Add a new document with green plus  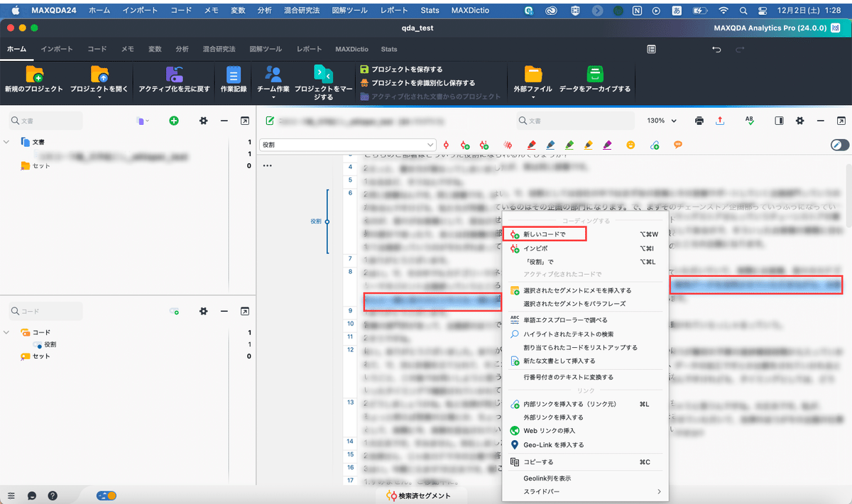click(174, 121)
